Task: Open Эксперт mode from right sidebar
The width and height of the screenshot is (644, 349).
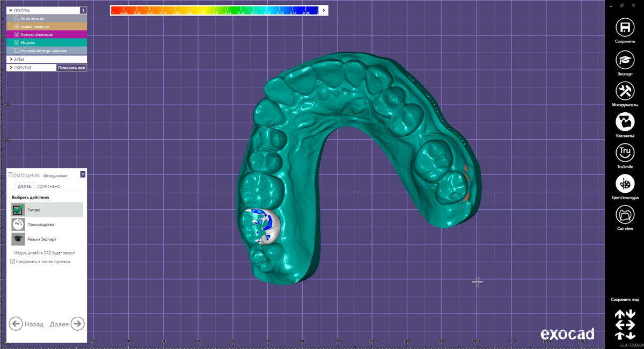Action: (625, 60)
